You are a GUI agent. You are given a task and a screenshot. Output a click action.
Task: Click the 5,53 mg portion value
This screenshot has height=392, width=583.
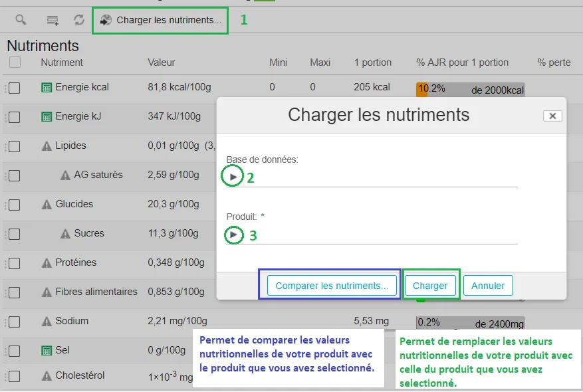[371, 321]
